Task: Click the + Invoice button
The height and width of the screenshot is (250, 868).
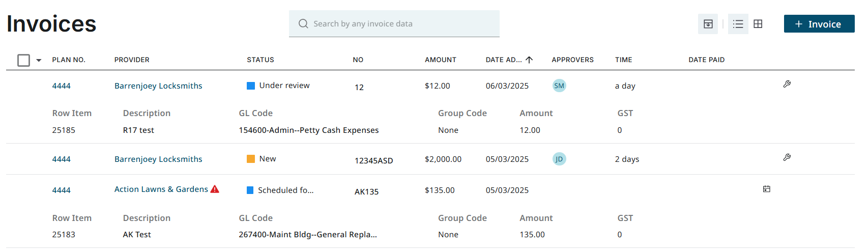Action: (x=819, y=24)
